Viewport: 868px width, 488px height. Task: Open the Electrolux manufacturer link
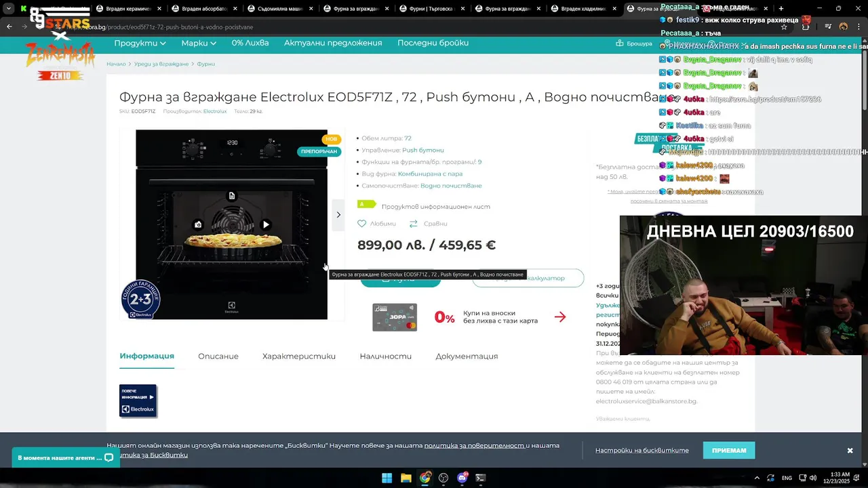[215, 111]
